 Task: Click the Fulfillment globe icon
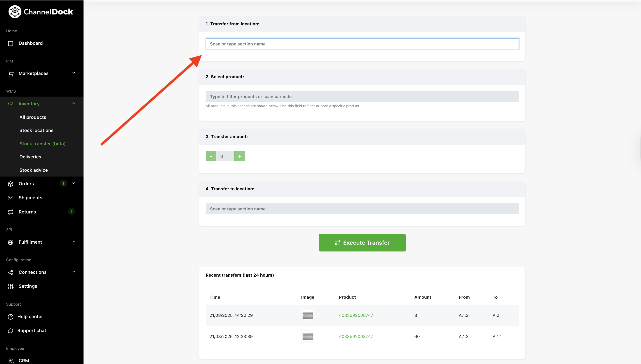(x=10, y=242)
